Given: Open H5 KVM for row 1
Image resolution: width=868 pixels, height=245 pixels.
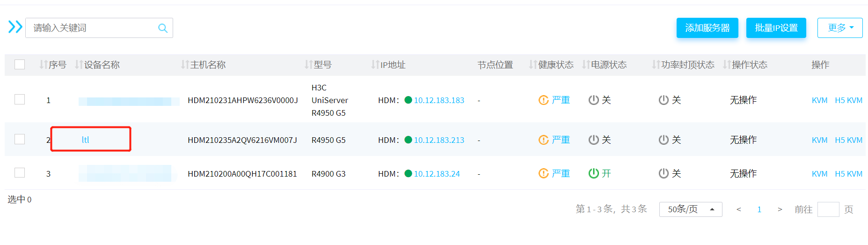Looking at the screenshot, I should [848, 100].
